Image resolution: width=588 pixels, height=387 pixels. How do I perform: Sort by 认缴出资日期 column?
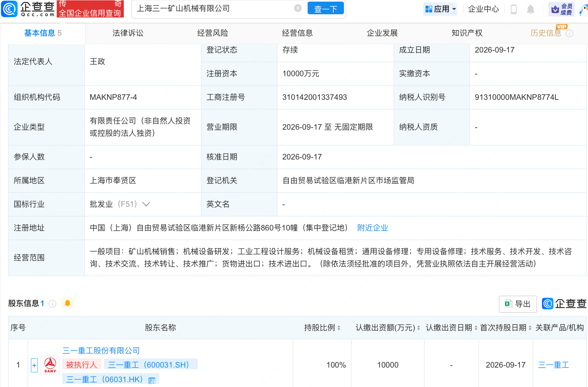pyautogui.click(x=476, y=328)
